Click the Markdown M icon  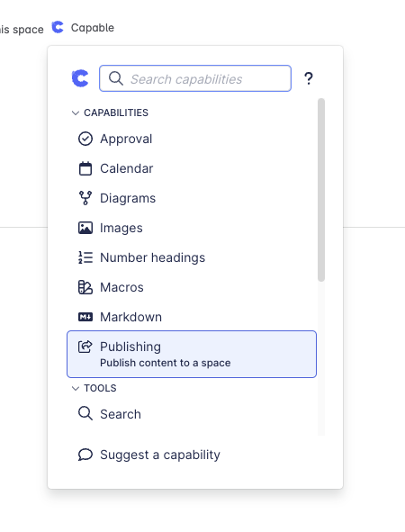pyautogui.click(x=85, y=317)
